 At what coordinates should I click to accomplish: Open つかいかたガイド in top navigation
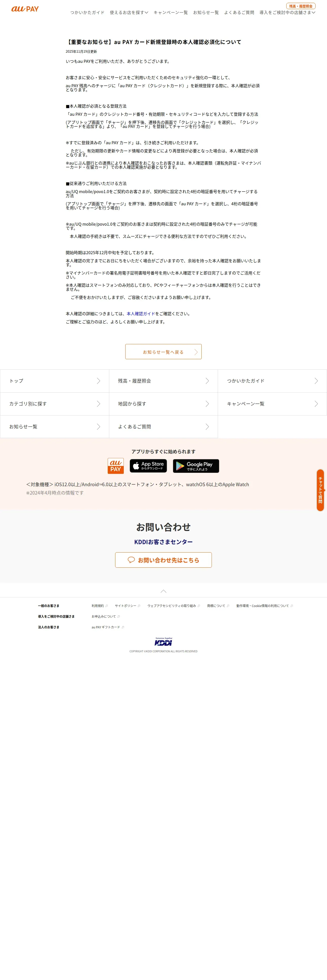(x=87, y=12)
